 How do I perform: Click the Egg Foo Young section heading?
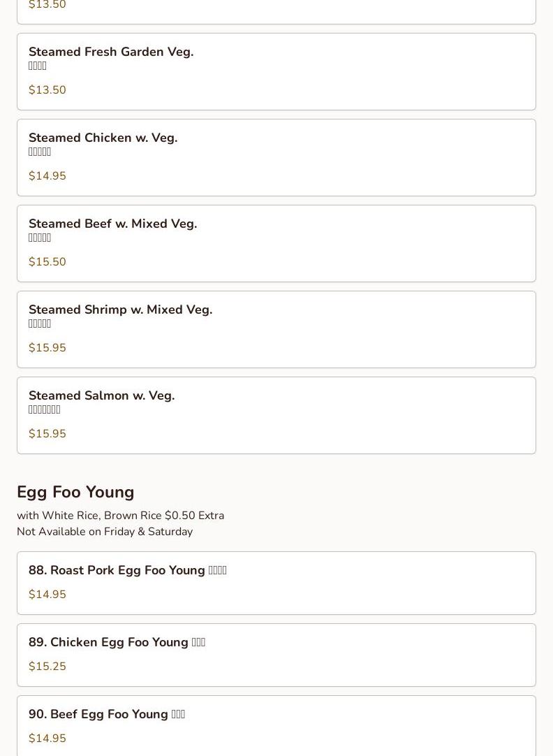pos(75,492)
